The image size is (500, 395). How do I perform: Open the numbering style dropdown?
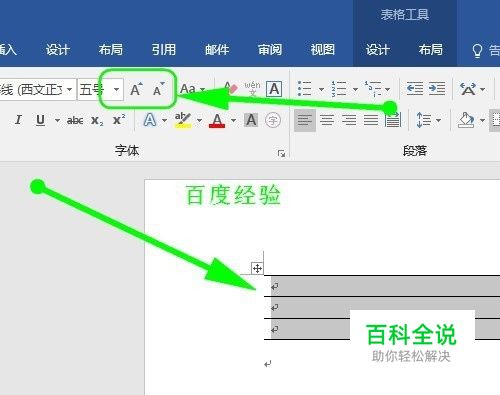tap(355, 89)
